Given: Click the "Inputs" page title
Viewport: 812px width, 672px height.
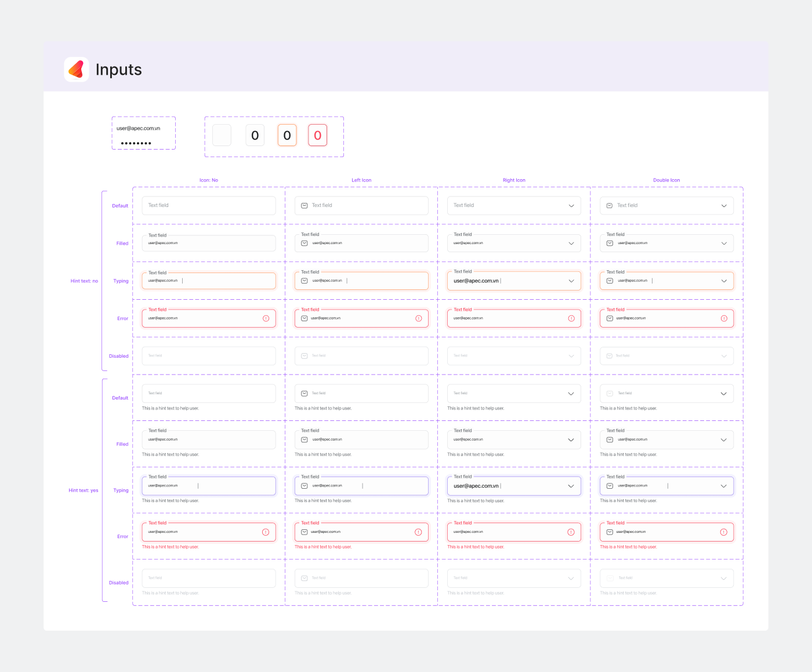Looking at the screenshot, I should click(118, 70).
